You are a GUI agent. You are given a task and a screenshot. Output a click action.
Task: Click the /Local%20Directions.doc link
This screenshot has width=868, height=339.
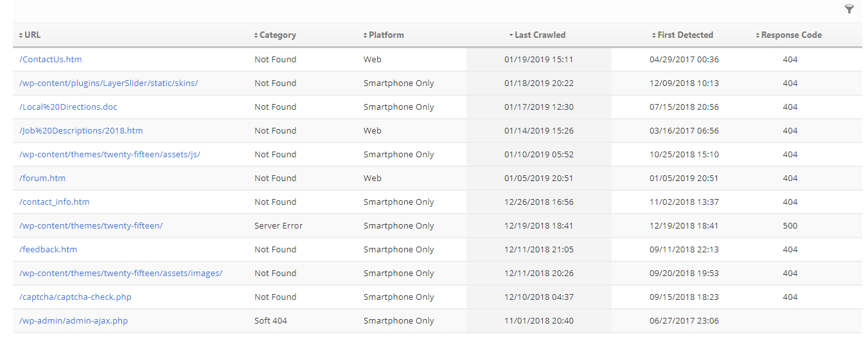tap(68, 107)
